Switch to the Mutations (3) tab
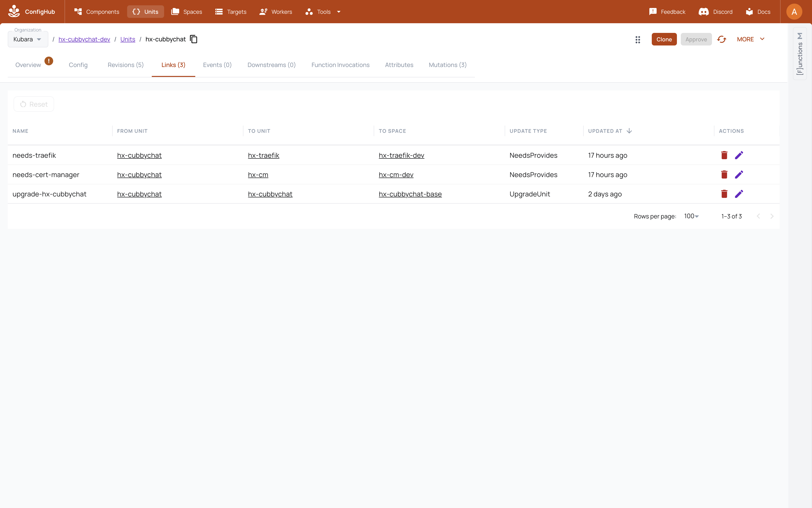Viewport: 812px width, 508px height. pyautogui.click(x=448, y=65)
